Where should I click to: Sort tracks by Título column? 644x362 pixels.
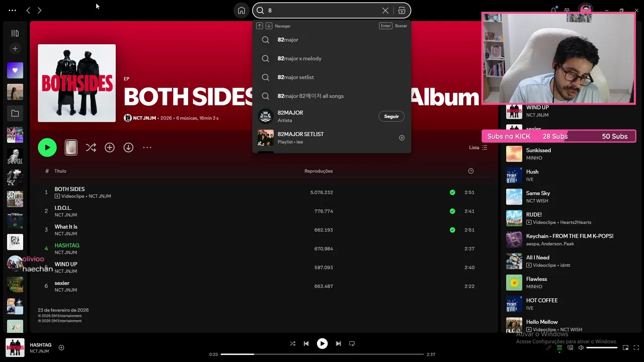[x=60, y=171]
